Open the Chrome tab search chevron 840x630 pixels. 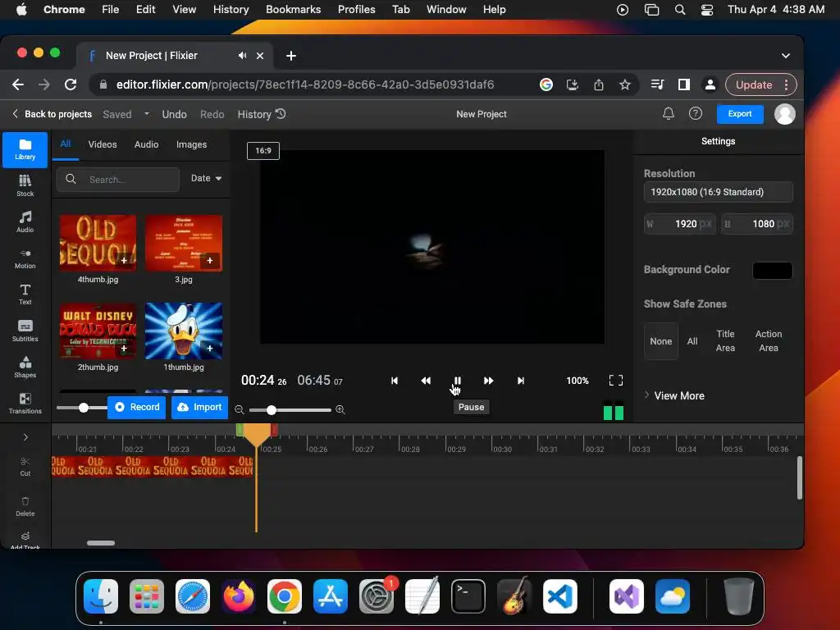click(785, 56)
